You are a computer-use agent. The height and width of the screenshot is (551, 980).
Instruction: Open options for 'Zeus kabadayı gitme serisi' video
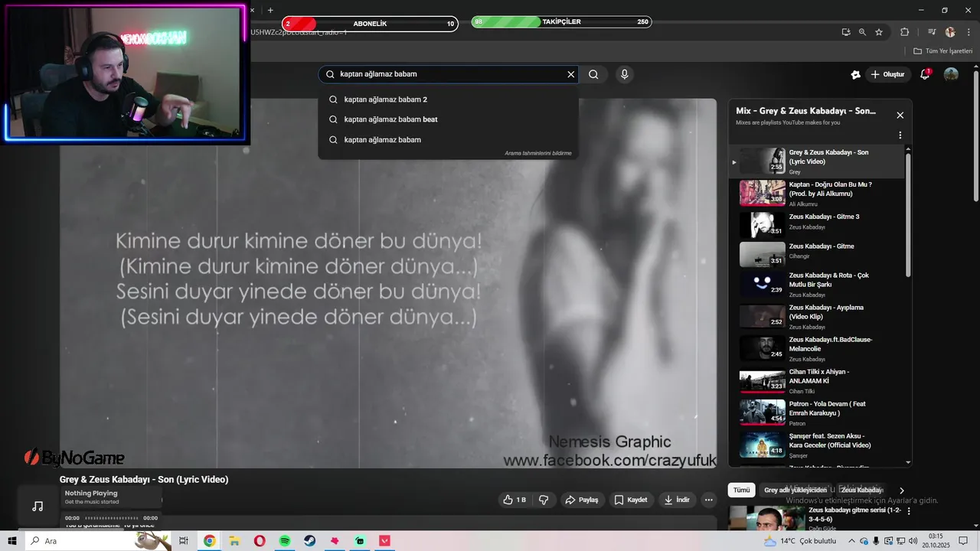909,511
